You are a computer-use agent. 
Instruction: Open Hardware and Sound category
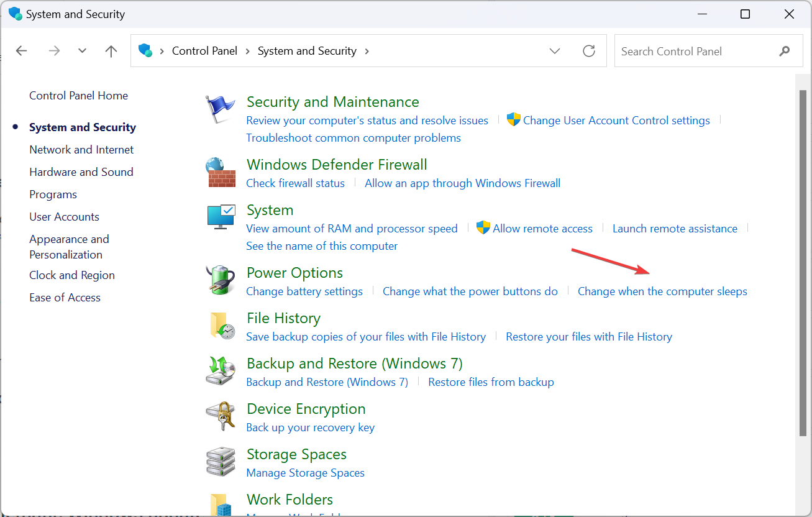(81, 172)
